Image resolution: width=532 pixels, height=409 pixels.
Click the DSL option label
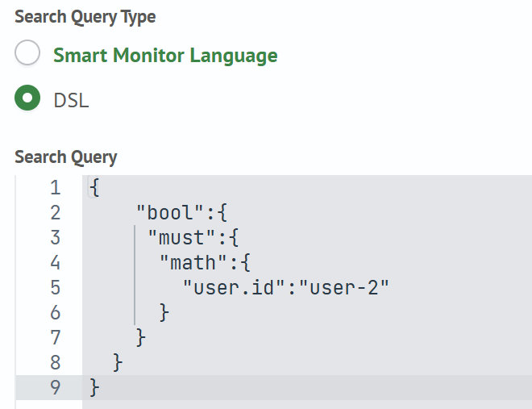pos(71,101)
